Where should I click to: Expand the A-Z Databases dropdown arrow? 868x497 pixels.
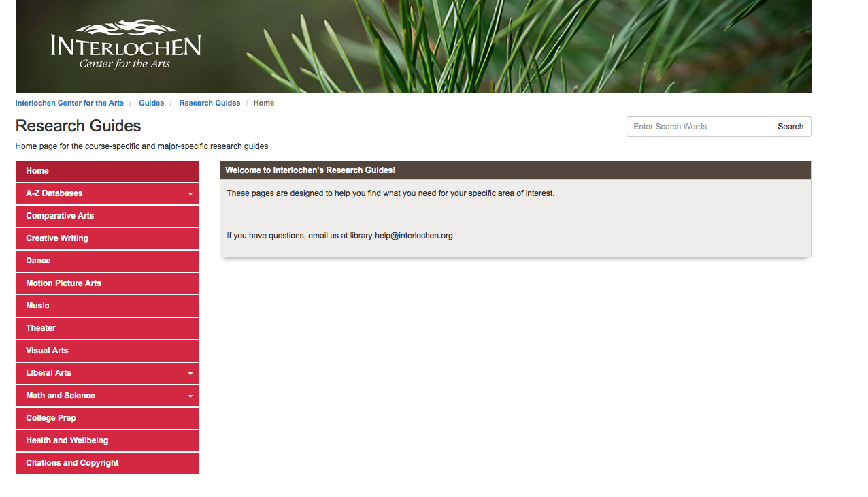[190, 194]
